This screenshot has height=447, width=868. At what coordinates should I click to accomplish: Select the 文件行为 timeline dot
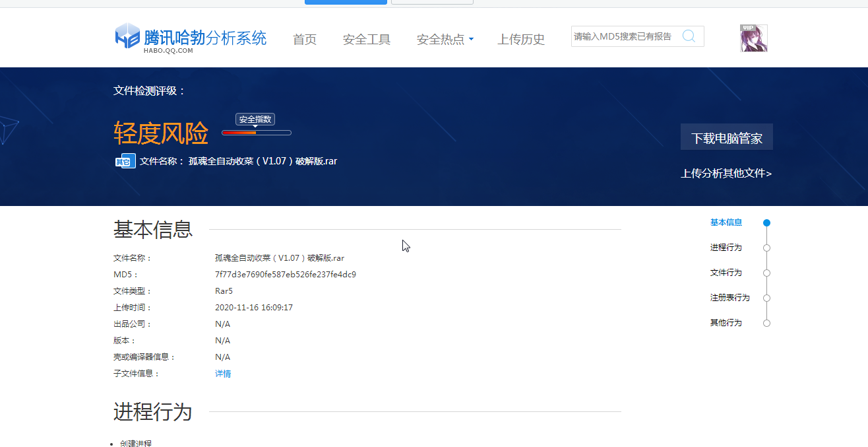point(766,273)
